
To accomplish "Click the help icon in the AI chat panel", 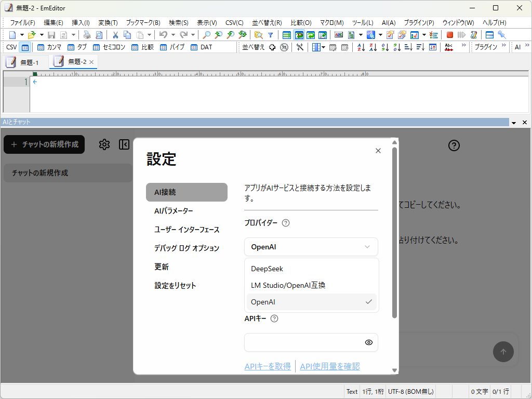I will coord(454,146).
